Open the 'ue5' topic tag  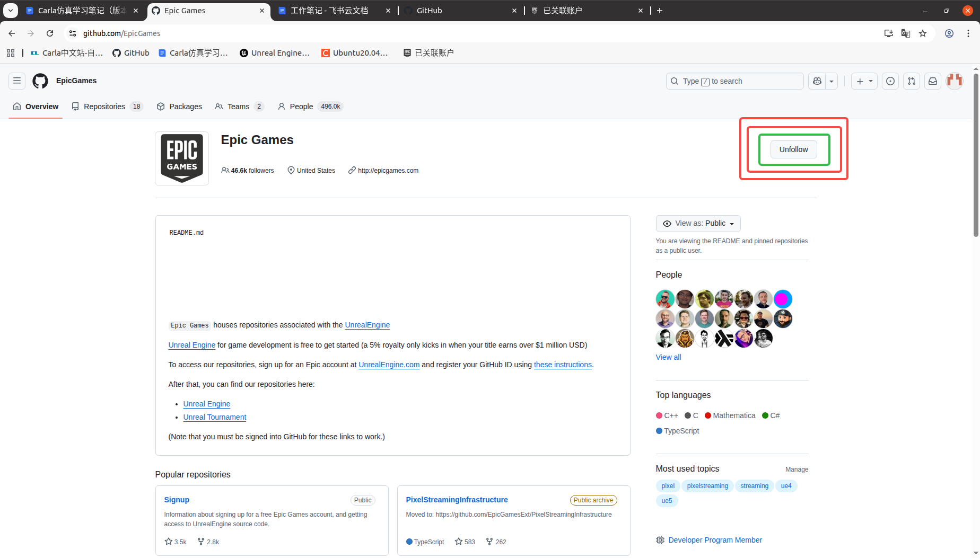(x=667, y=501)
